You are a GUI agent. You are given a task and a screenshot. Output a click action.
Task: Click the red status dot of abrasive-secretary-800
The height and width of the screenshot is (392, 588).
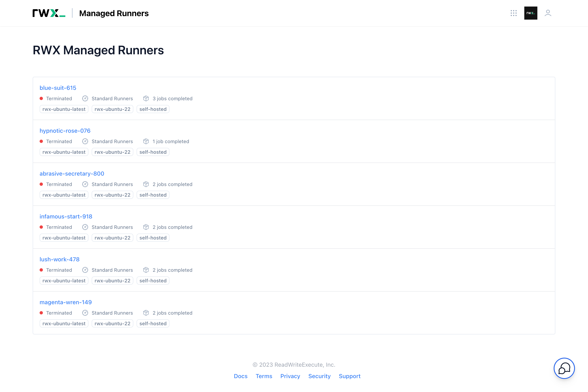pos(41,184)
